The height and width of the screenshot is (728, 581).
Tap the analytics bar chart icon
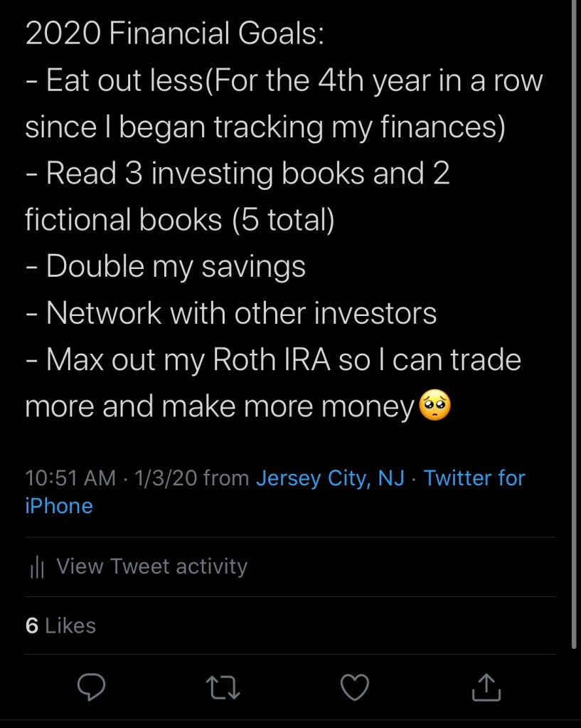(x=38, y=567)
